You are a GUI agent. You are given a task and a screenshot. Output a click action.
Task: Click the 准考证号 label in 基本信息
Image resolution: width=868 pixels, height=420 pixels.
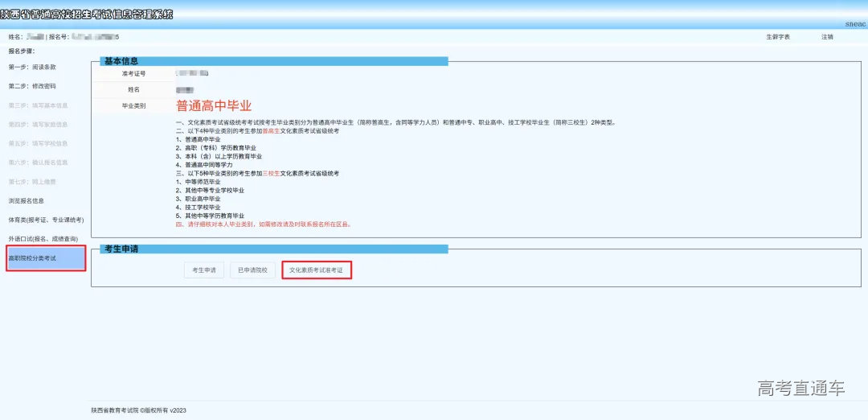coord(133,73)
